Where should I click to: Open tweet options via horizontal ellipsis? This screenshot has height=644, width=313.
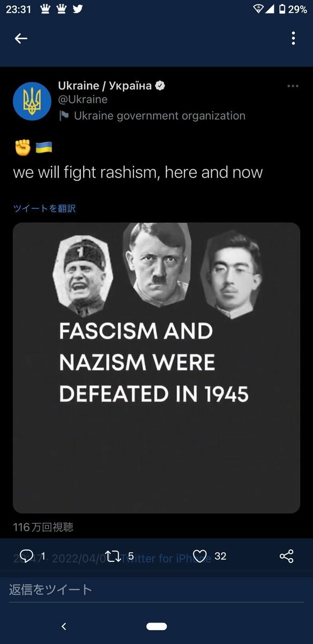(293, 86)
